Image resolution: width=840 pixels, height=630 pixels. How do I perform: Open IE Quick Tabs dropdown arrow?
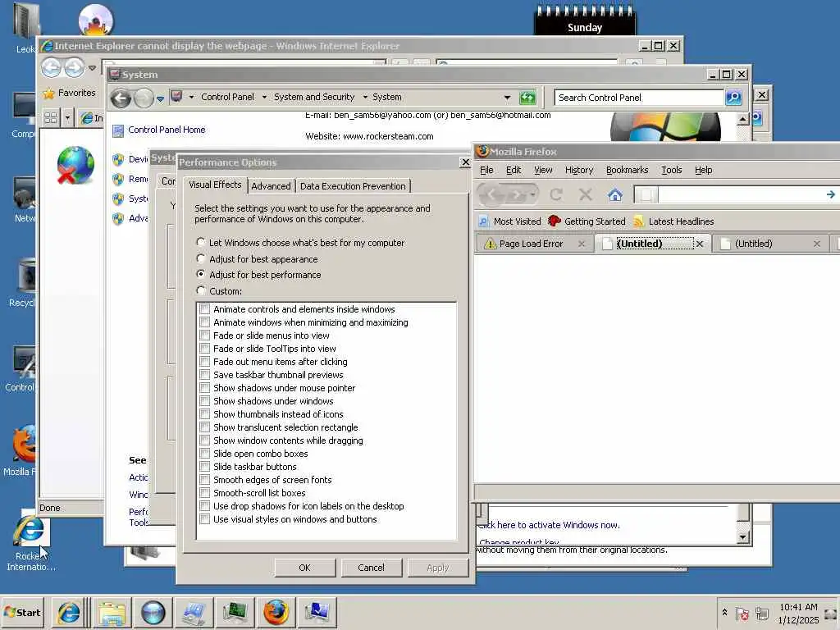tap(67, 118)
